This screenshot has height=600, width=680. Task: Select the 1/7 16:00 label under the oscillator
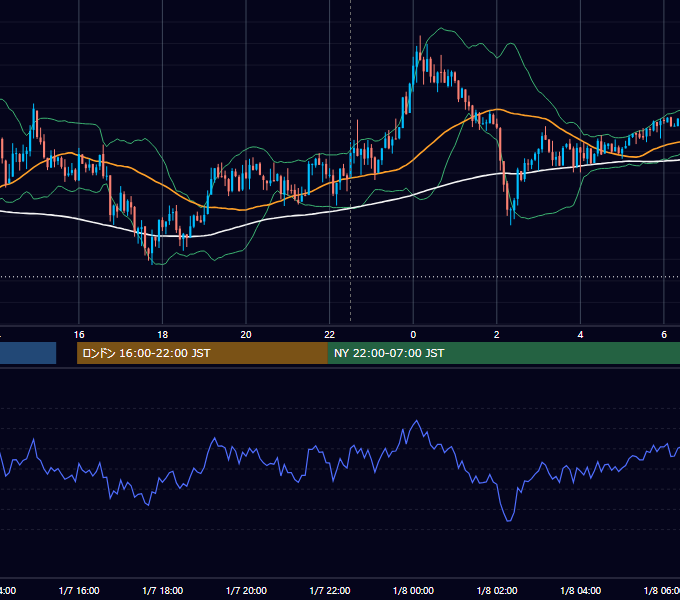pos(79,590)
